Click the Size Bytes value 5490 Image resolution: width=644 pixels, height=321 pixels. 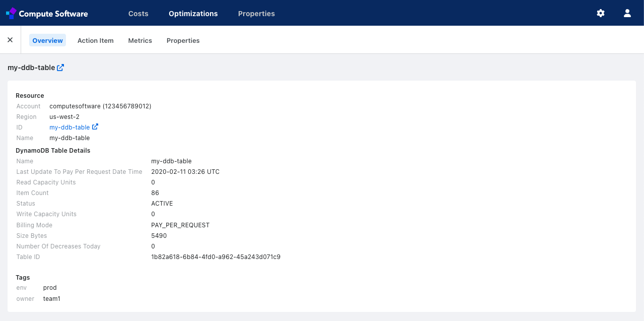pos(159,236)
